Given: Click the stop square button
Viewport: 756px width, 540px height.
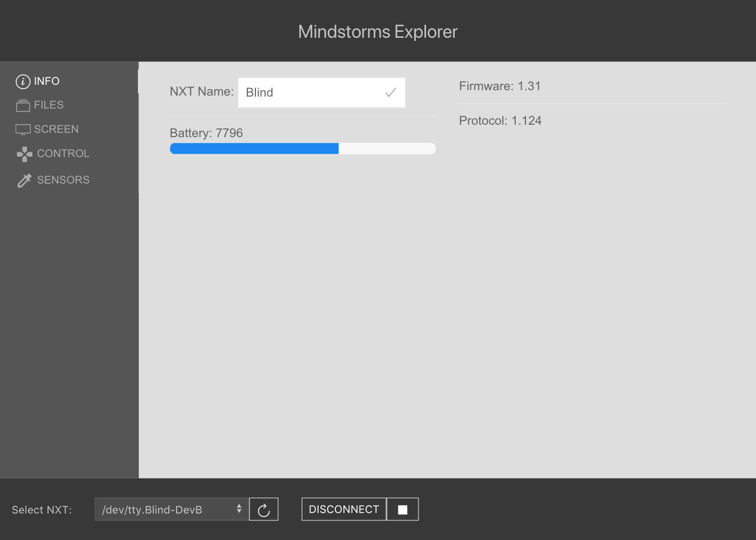Looking at the screenshot, I should tap(403, 509).
